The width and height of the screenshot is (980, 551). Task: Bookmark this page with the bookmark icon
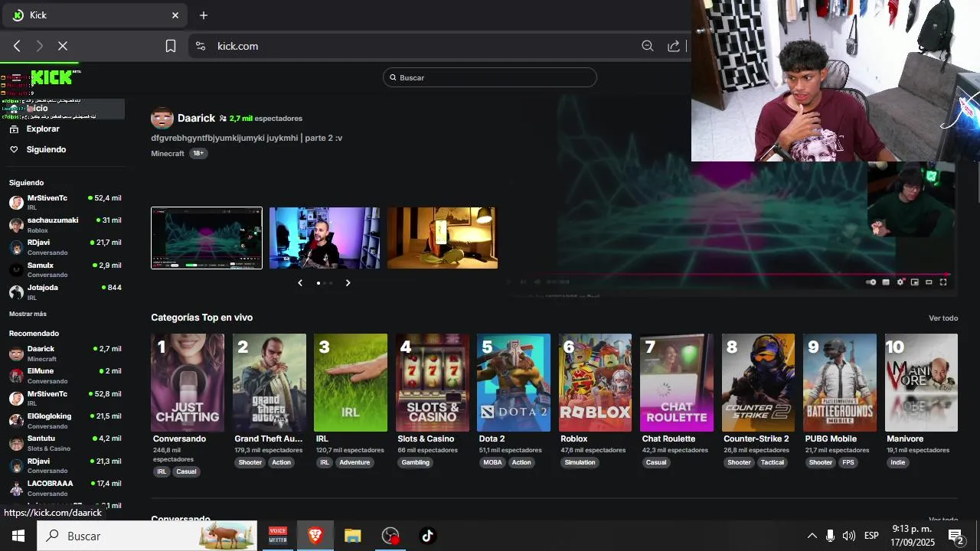click(x=171, y=46)
